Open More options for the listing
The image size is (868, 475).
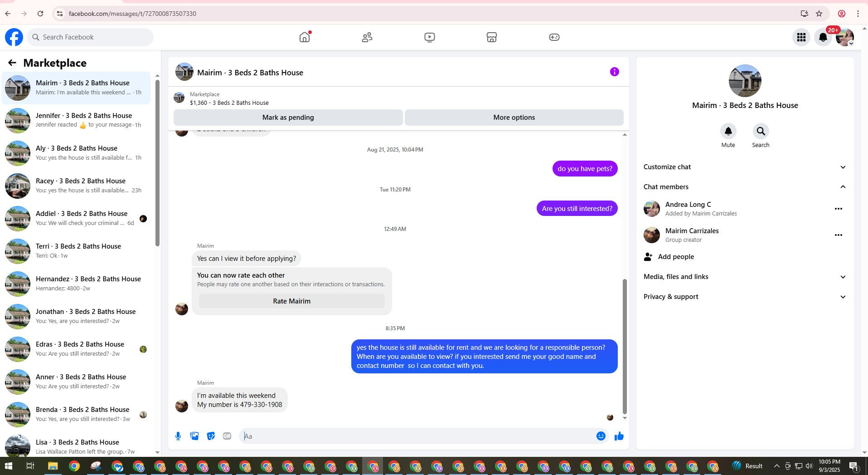coord(514,118)
